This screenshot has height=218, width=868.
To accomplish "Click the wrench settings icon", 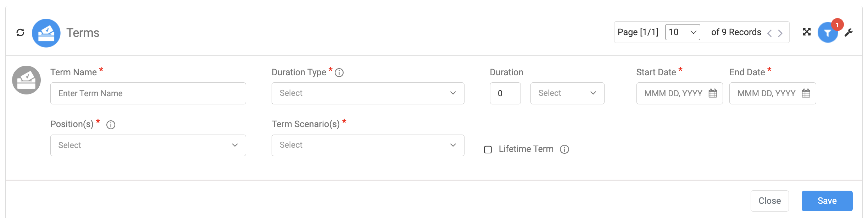I will click(848, 33).
